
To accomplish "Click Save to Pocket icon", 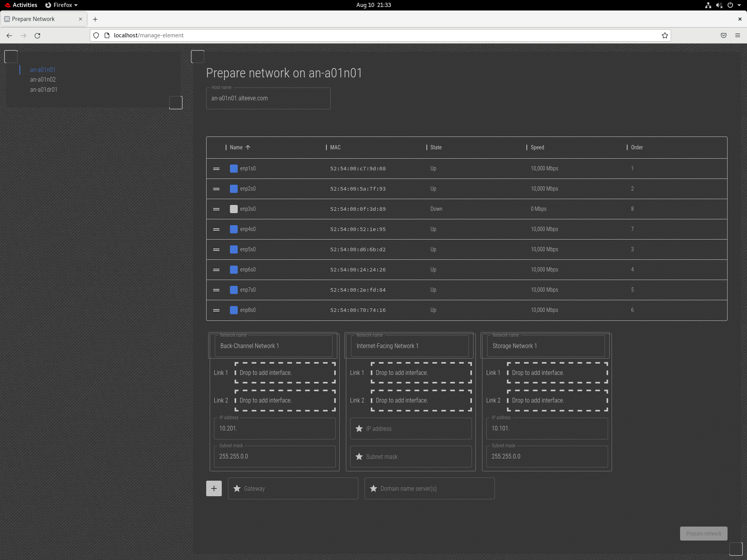I will [723, 35].
